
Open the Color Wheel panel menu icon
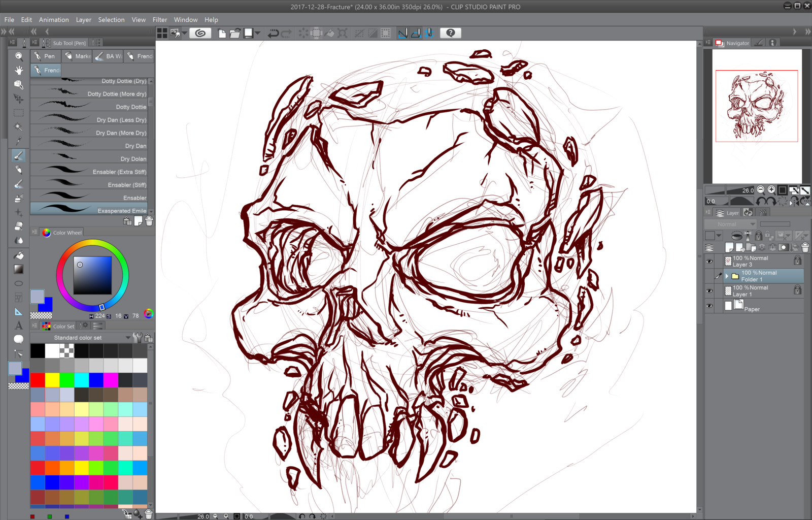35,232
